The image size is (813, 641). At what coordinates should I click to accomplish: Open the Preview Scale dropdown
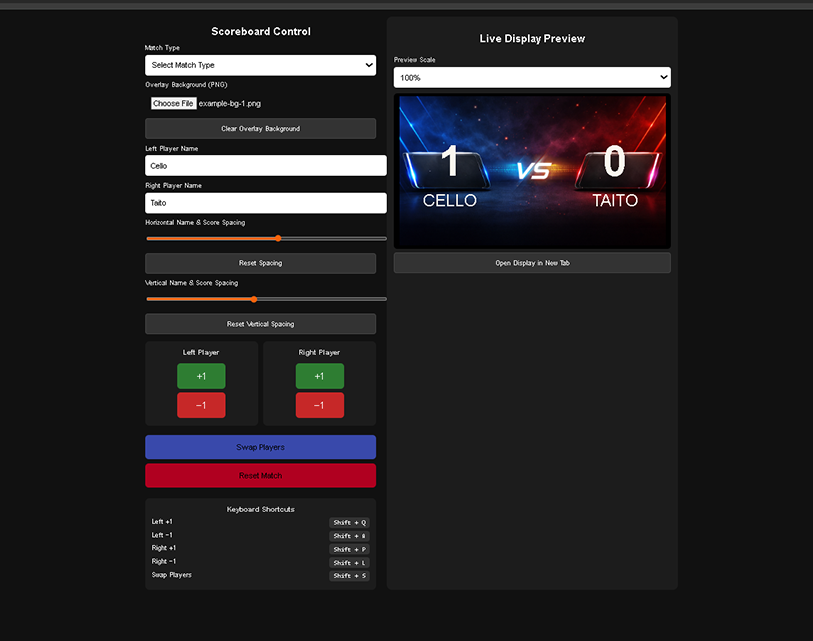pyautogui.click(x=531, y=76)
